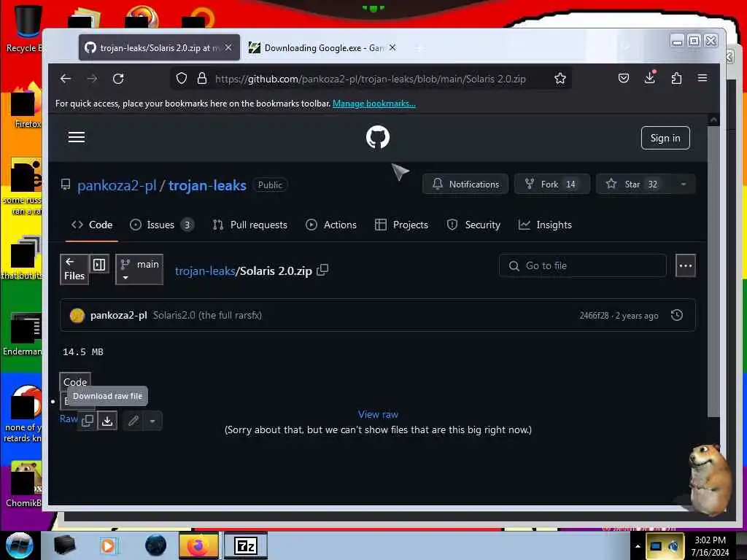
Task: Open the three-dot more file actions button
Action: pos(686,265)
